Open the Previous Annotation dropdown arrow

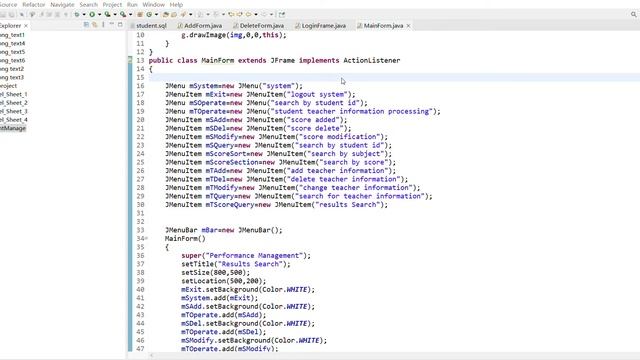[x=223, y=14]
